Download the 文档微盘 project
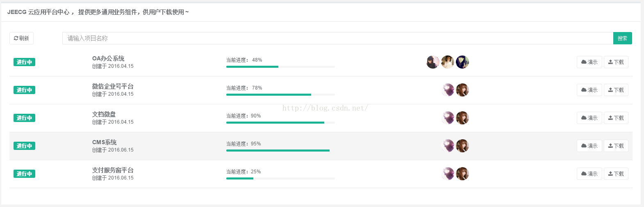 pos(616,118)
